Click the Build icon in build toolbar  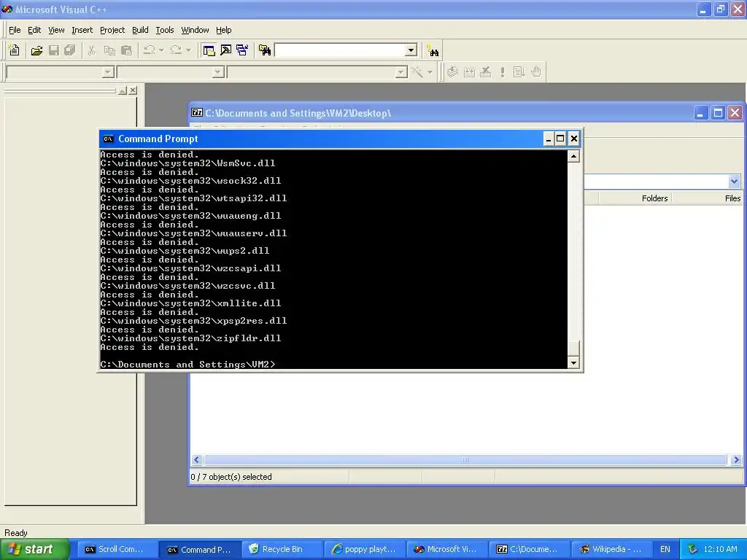click(x=469, y=72)
